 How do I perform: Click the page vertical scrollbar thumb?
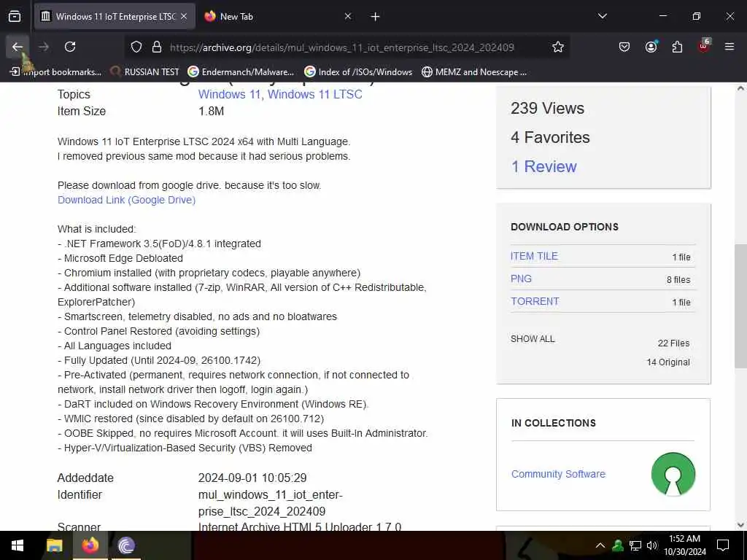pos(741,306)
